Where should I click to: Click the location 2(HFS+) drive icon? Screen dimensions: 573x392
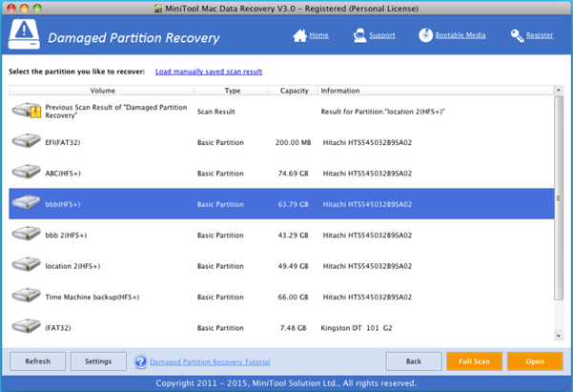click(x=27, y=264)
